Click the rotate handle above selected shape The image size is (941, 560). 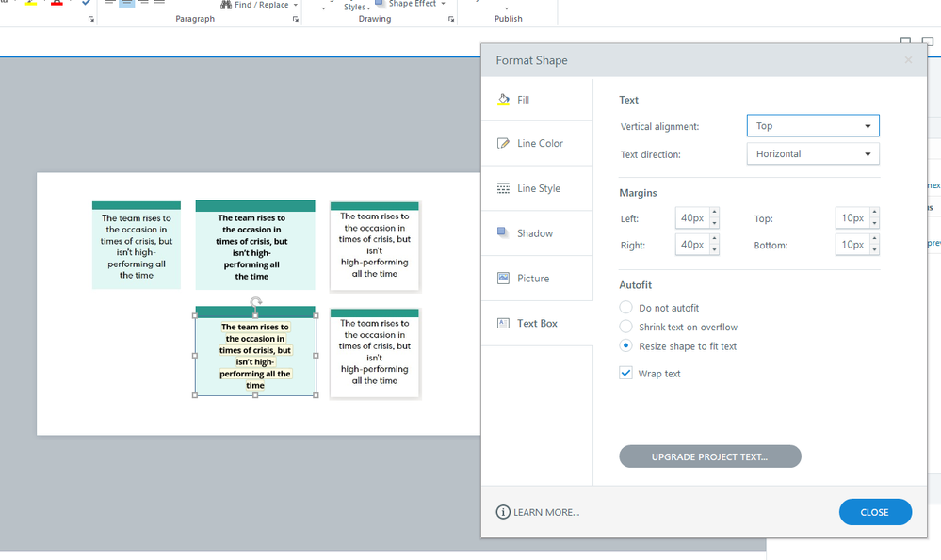point(255,303)
